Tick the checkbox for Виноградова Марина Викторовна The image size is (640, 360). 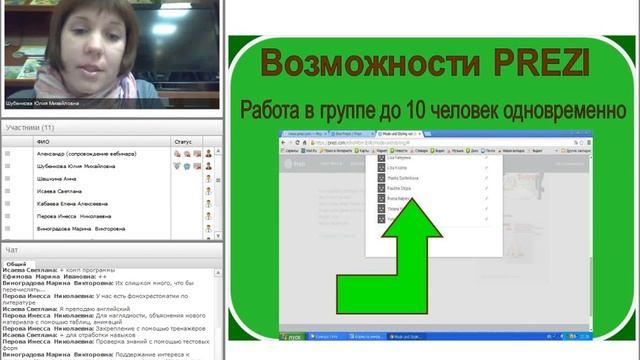[7, 229]
